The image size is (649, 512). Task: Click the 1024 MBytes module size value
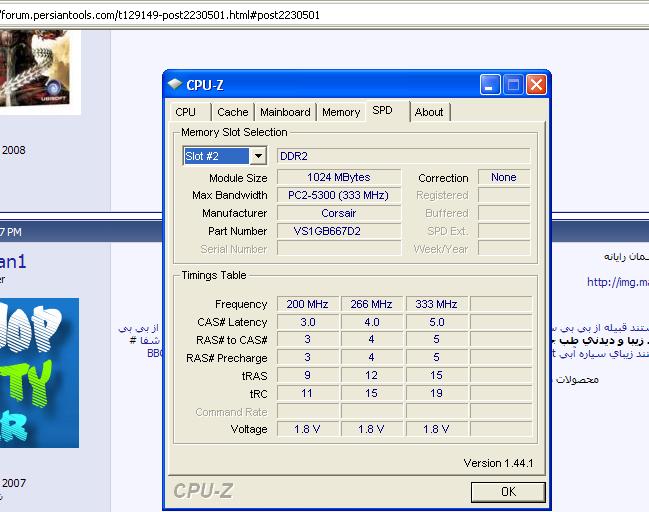(x=339, y=177)
